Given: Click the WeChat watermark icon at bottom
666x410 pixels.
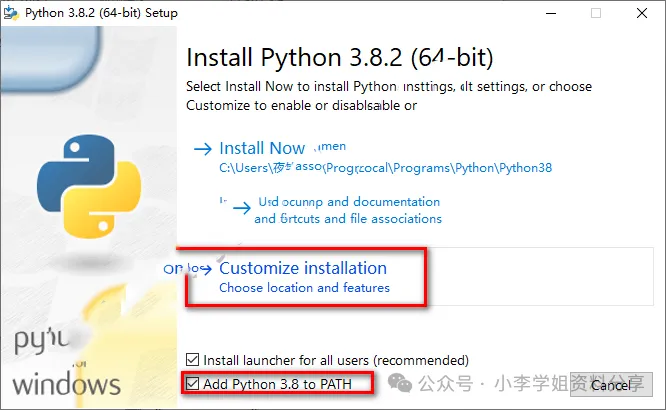Looking at the screenshot, I should coord(401,383).
